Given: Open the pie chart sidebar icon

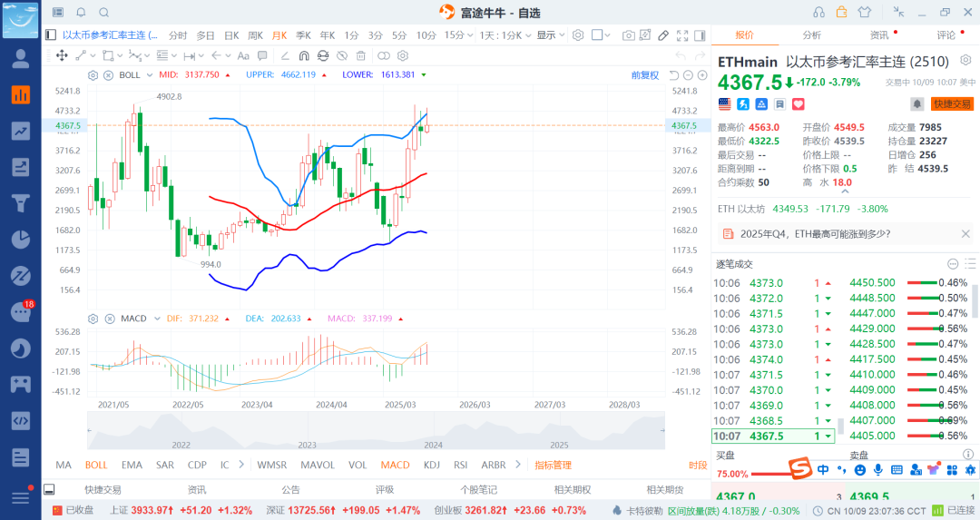Looking at the screenshot, I should coord(20,240).
